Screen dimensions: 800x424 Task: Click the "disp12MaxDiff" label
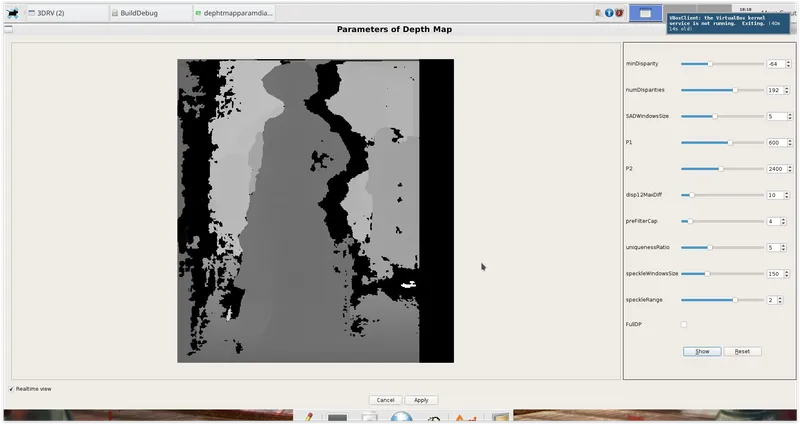point(644,195)
